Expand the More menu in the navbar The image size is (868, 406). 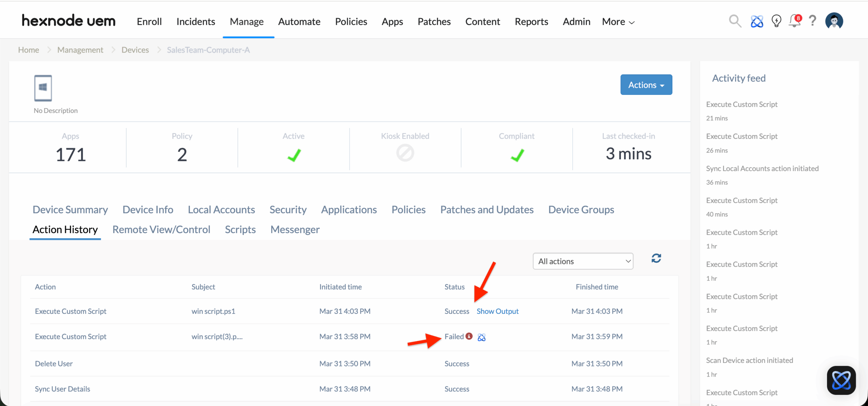pos(618,22)
